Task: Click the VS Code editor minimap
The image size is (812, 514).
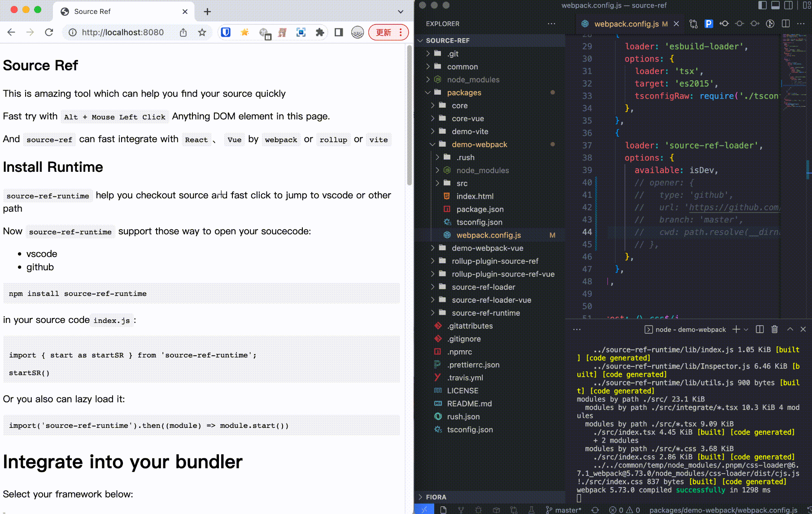Action: point(794,72)
